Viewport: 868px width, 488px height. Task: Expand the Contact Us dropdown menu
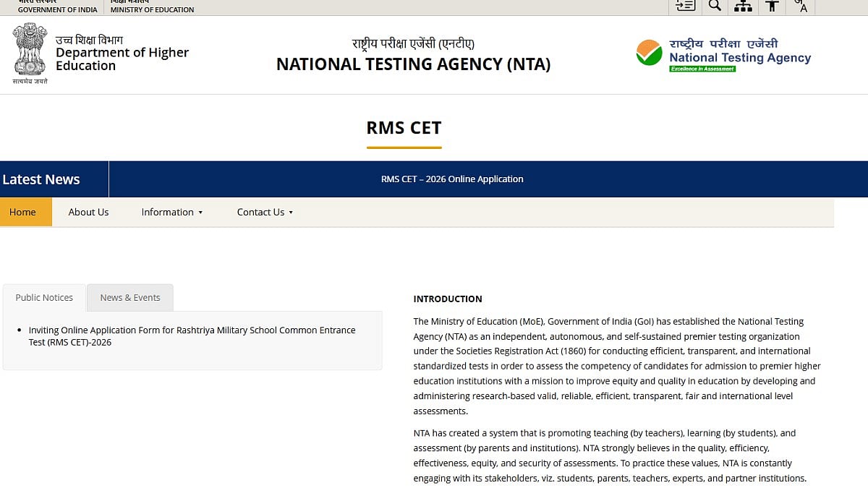(x=265, y=212)
